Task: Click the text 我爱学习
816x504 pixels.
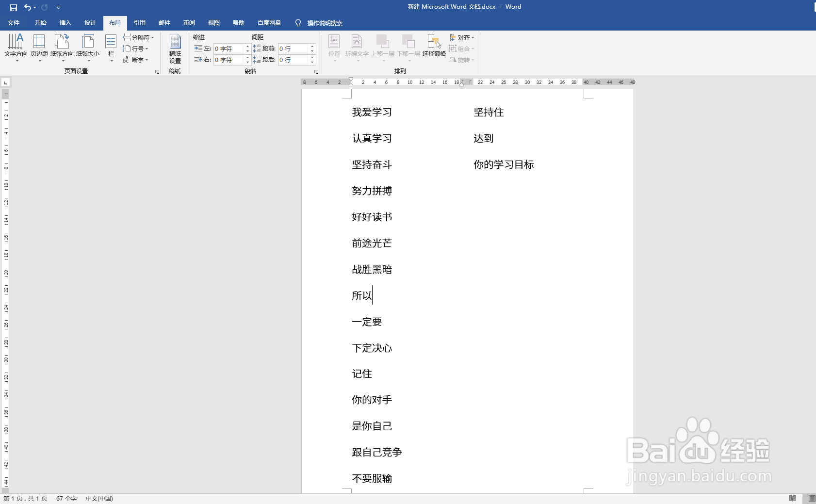Action: point(372,113)
